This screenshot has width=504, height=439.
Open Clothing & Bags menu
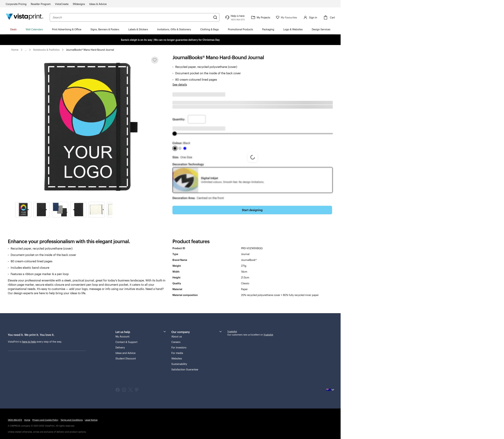[210, 29]
